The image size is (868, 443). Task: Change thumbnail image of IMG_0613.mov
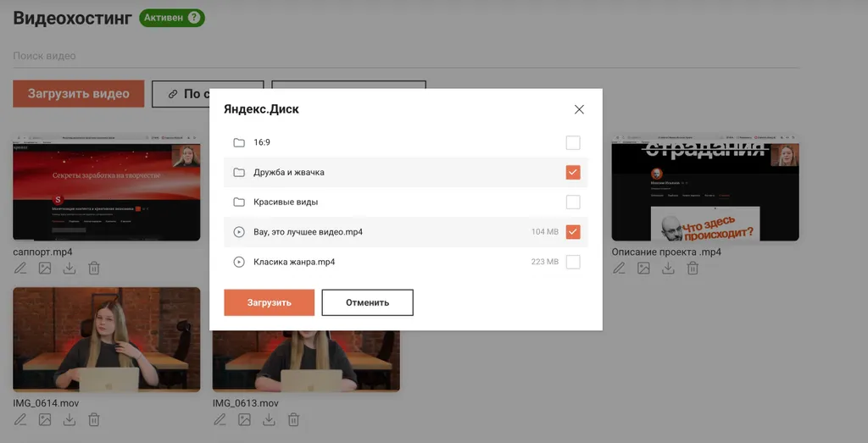pyautogui.click(x=245, y=420)
